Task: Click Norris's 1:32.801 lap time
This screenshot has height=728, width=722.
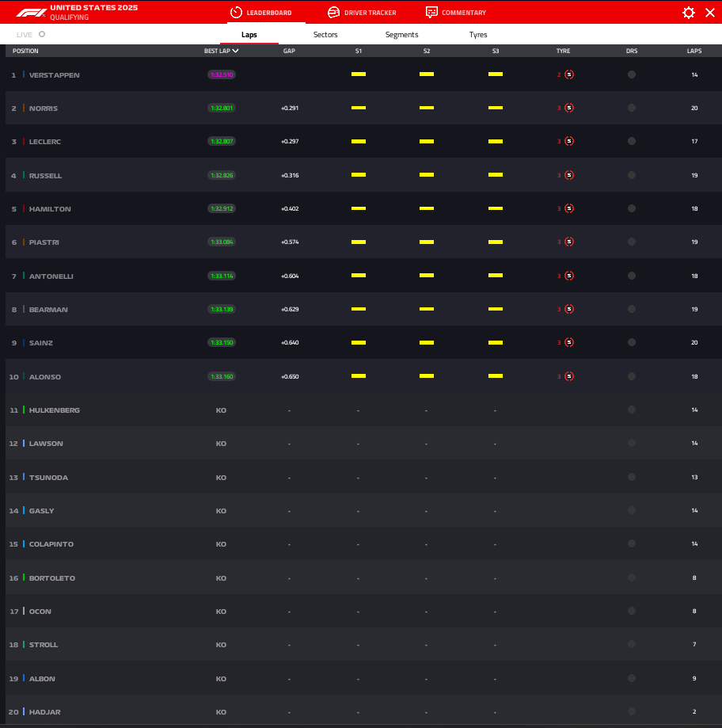Action: tap(222, 109)
